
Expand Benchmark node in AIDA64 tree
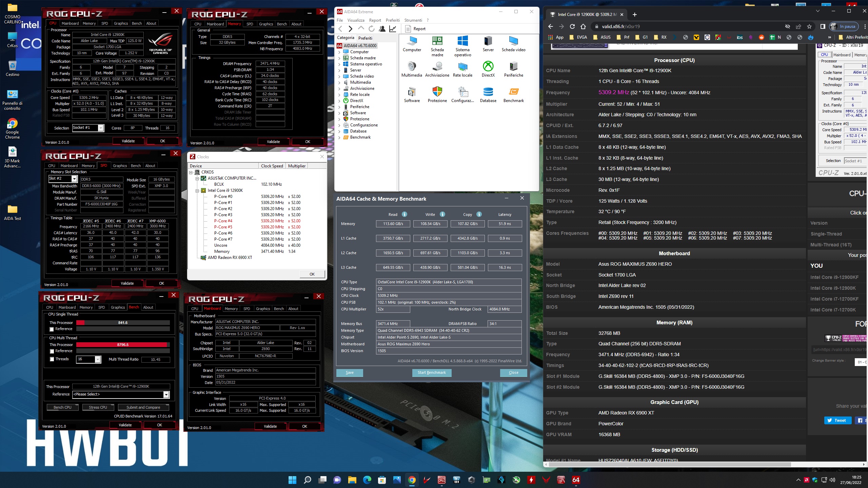click(x=339, y=137)
